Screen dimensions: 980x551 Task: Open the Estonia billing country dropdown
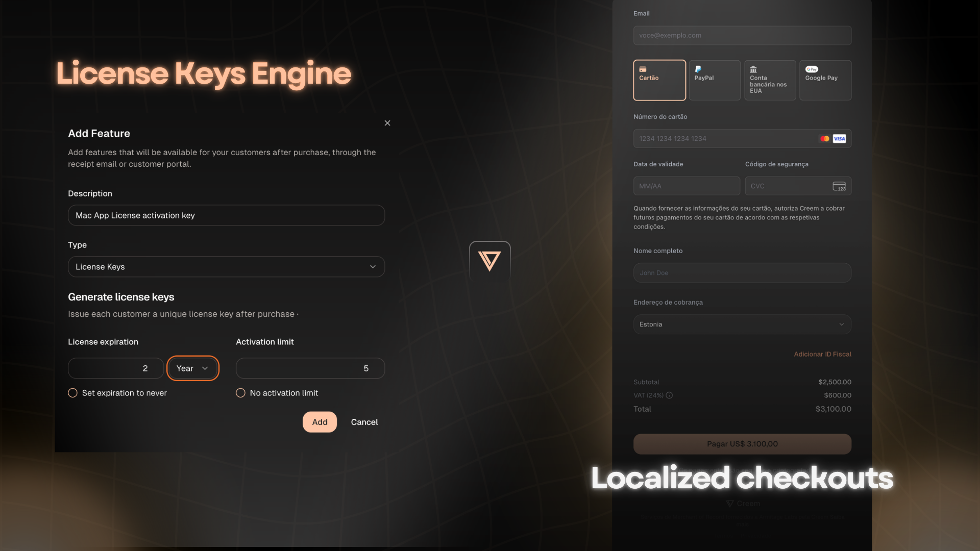(742, 324)
